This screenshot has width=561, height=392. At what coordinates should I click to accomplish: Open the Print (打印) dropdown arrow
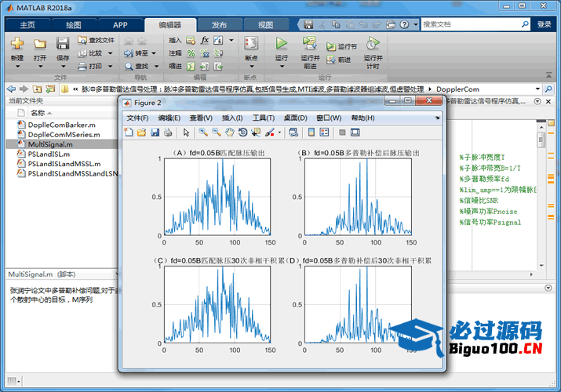click(110, 66)
